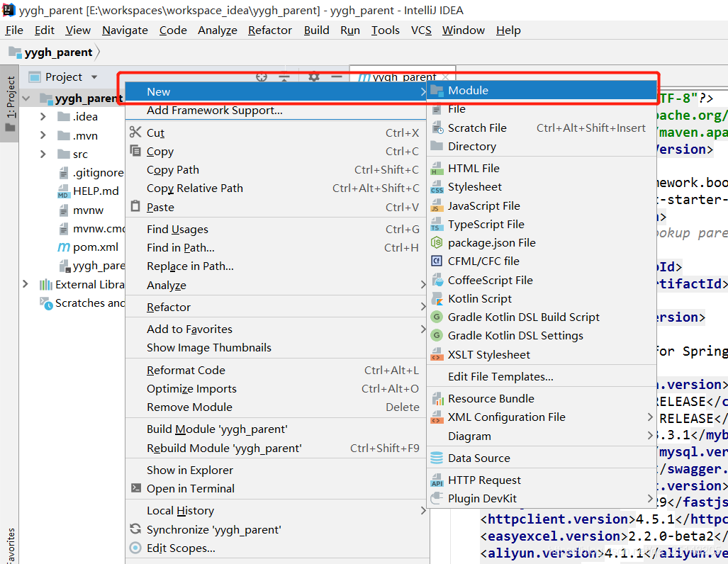728x564 pixels.
Task: Click the package.json File node icon
Action: 437,242
